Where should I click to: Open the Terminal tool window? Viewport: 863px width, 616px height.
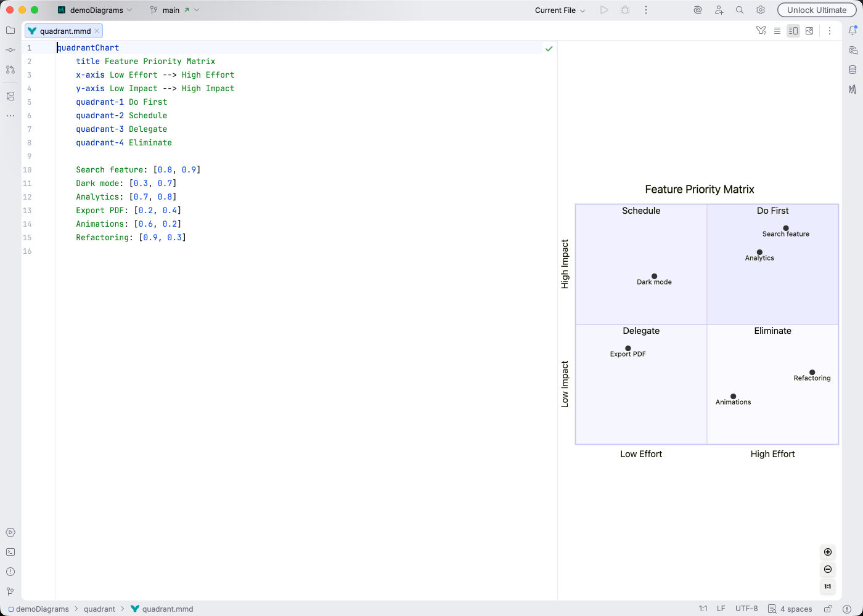pos(10,552)
